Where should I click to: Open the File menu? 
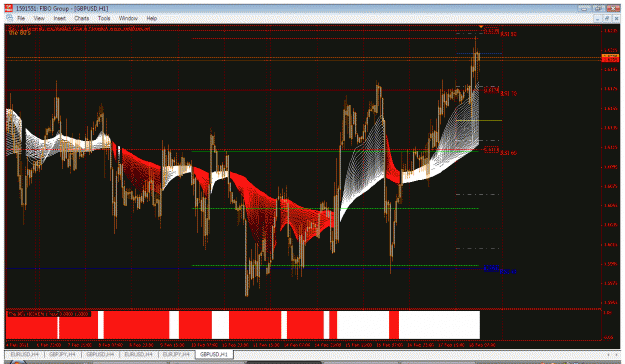click(x=21, y=18)
